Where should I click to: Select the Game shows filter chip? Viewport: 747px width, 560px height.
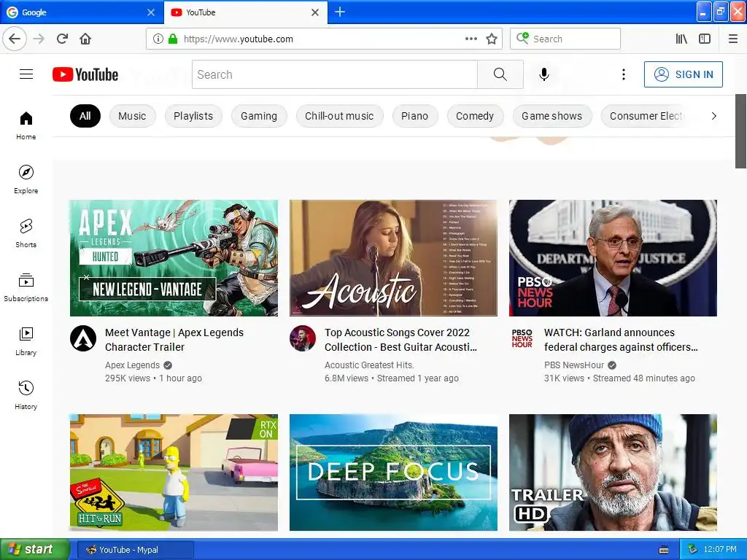pos(552,116)
